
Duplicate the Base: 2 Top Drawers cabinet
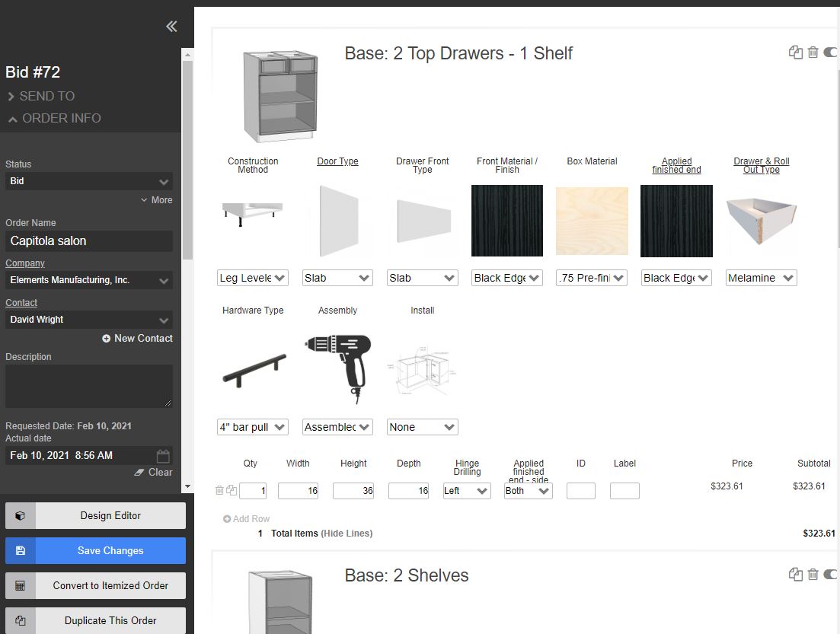click(x=795, y=53)
